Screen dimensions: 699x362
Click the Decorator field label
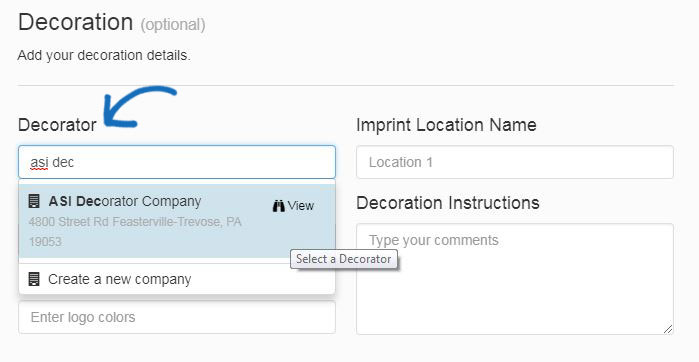pyautogui.click(x=57, y=125)
